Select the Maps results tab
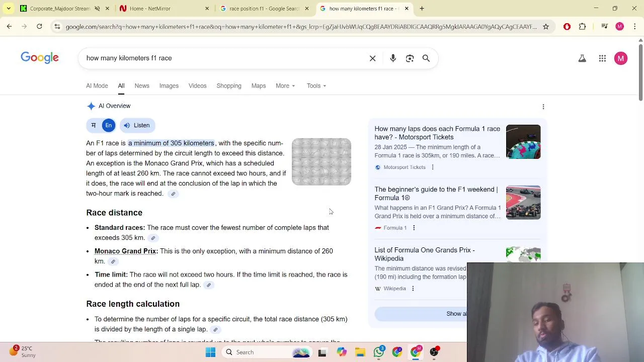644x362 pixels. [259, 86]
